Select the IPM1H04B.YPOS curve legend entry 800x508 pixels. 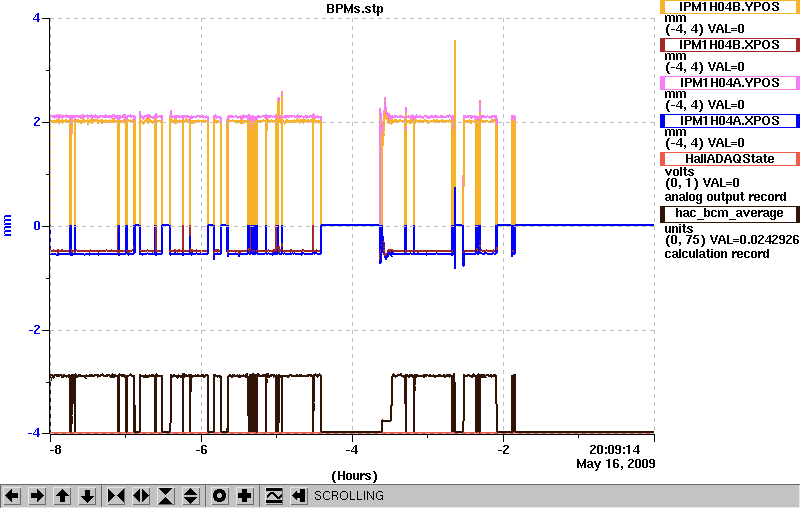coord(730,7)
